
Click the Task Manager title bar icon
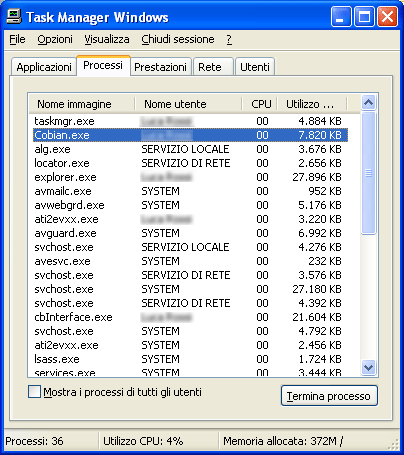point(14,17)
